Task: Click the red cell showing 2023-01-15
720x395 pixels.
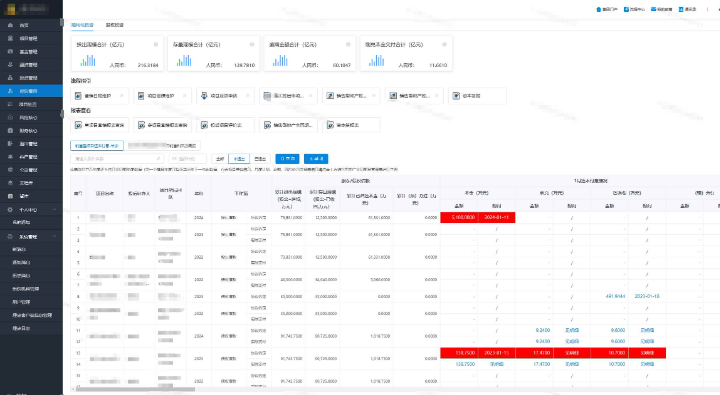Action: (x=496, y=353)
